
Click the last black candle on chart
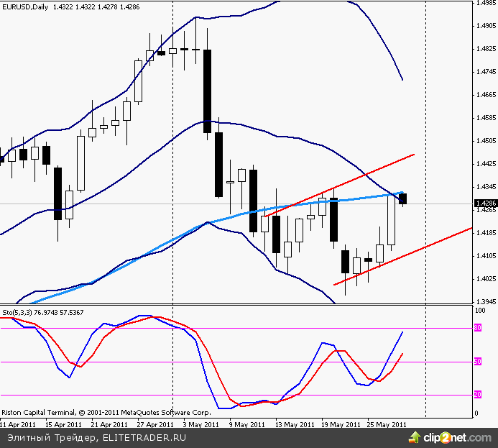[x=403, y=198]
